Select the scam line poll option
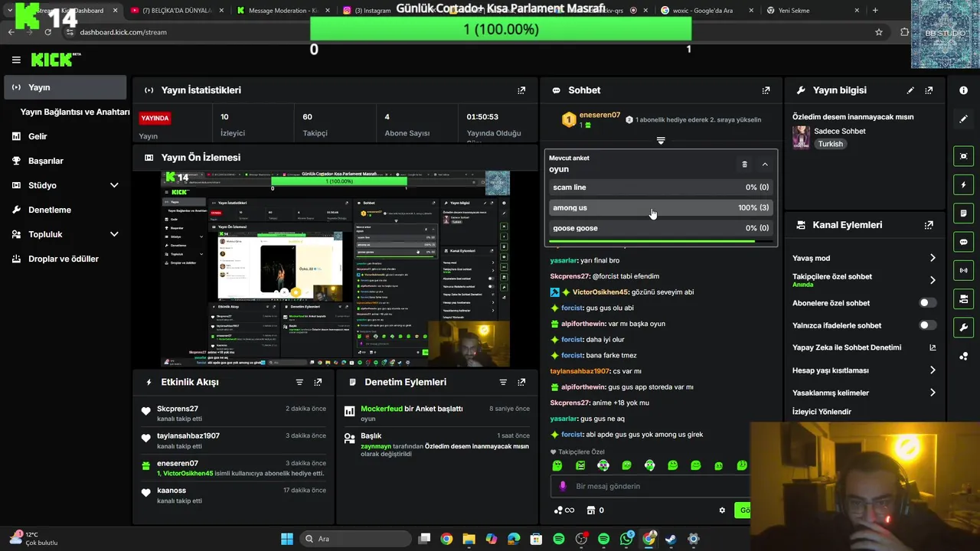Image resolution: width=980 pixels, height=551 pixels. (x=661, y=187)
